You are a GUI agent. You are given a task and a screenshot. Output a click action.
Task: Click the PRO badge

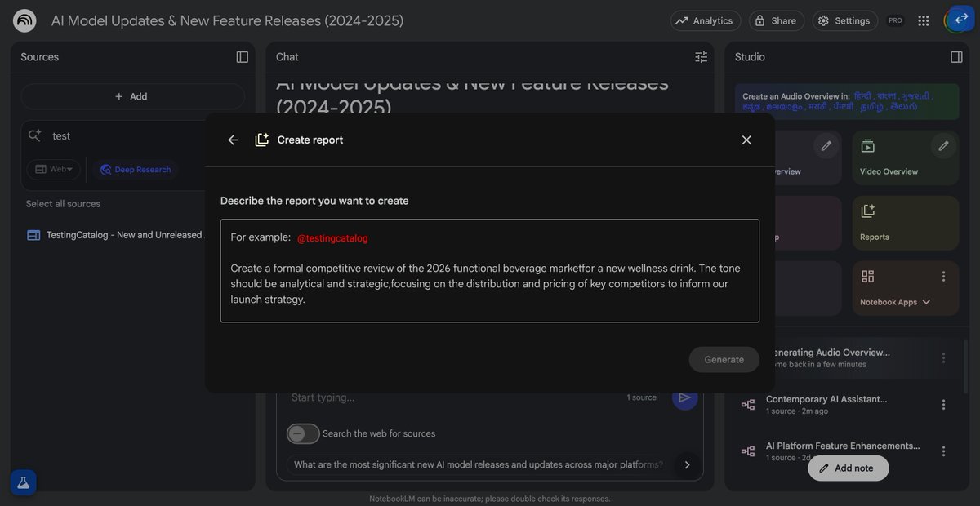click(x=895, y=20)
